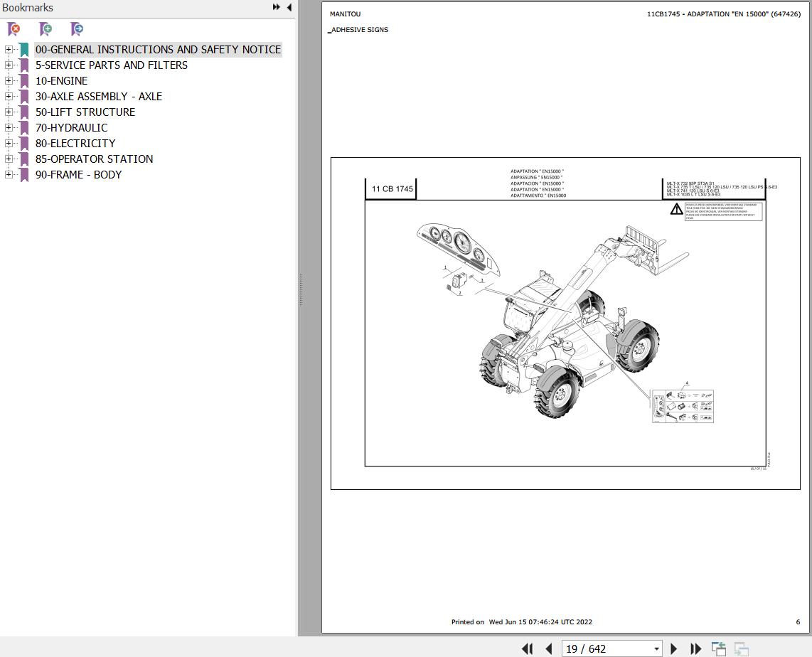Click the double-arrow icon in the Bookmarks header

click(x=277, y=7)
